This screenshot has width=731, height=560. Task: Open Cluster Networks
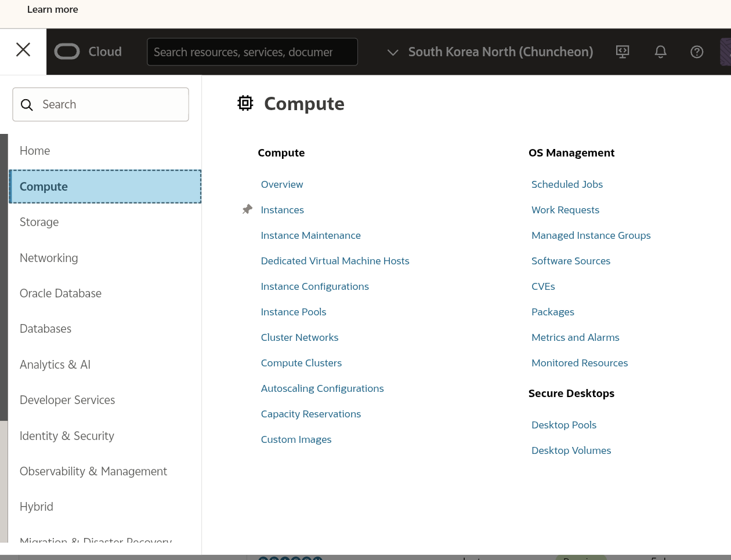click(x=300, y=337)
